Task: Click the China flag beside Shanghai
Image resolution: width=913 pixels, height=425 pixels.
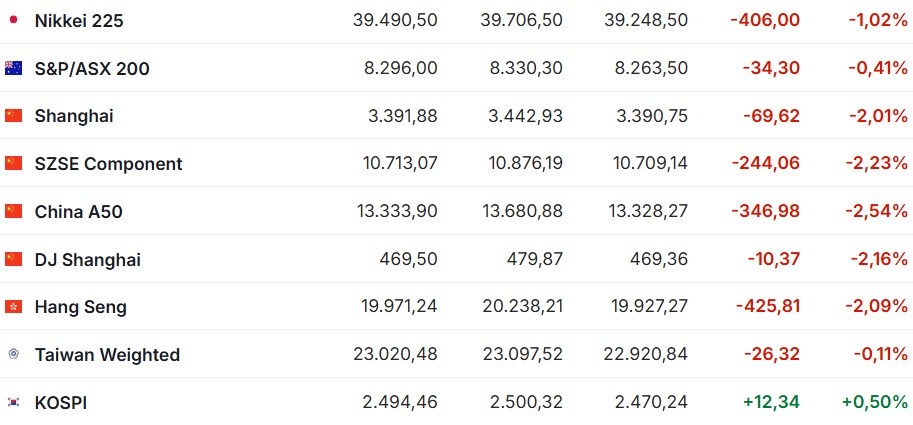Action: (13, 115)
